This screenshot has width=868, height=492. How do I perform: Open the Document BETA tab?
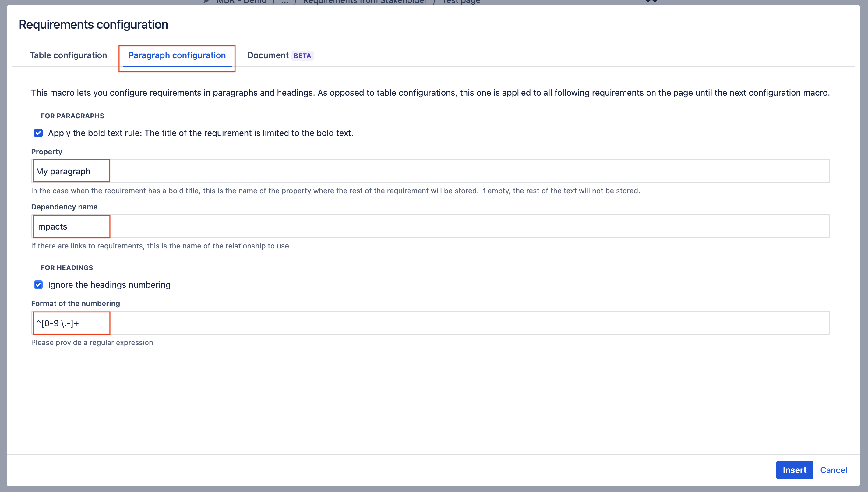tap(268, 55)
